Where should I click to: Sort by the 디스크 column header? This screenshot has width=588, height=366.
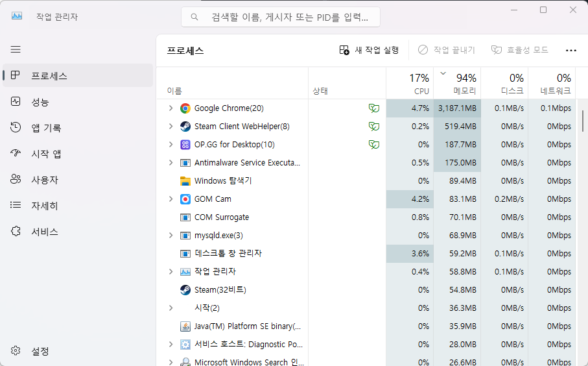point(504,83)
